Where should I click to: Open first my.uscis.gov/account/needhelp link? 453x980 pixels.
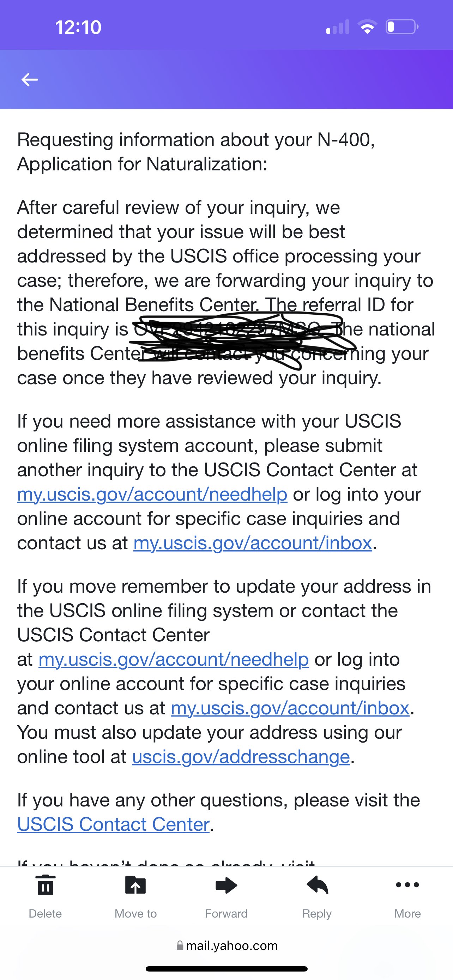tap(152, 494)
